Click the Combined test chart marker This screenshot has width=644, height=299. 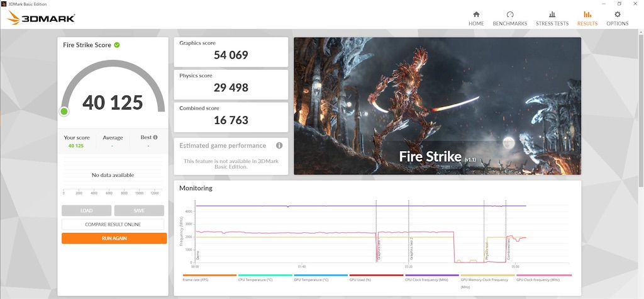(x=508, y=249)
